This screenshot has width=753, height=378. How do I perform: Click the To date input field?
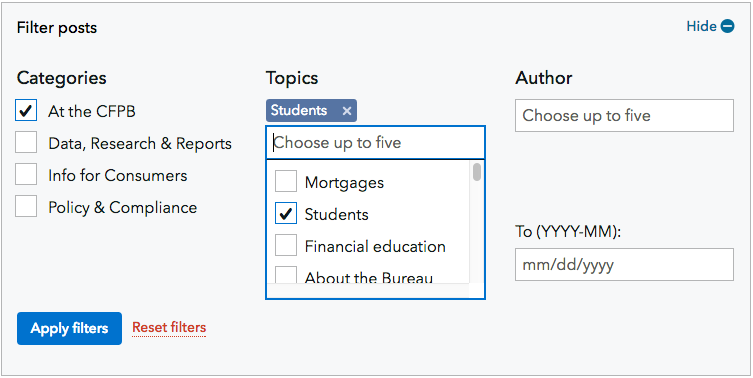pos(624,264)
